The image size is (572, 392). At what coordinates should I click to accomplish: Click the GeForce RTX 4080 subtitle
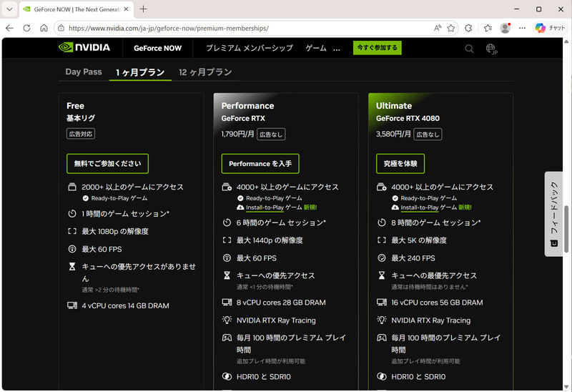pyautogui.click(x=408, y=118)
